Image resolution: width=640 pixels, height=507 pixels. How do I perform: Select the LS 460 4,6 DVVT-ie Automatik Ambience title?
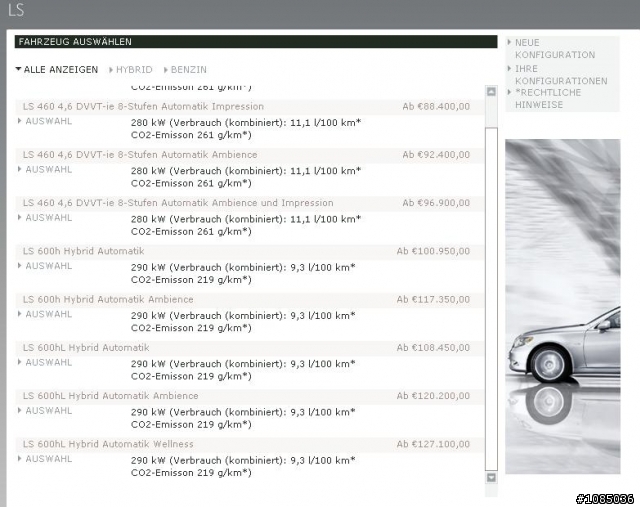pos(140,155)
